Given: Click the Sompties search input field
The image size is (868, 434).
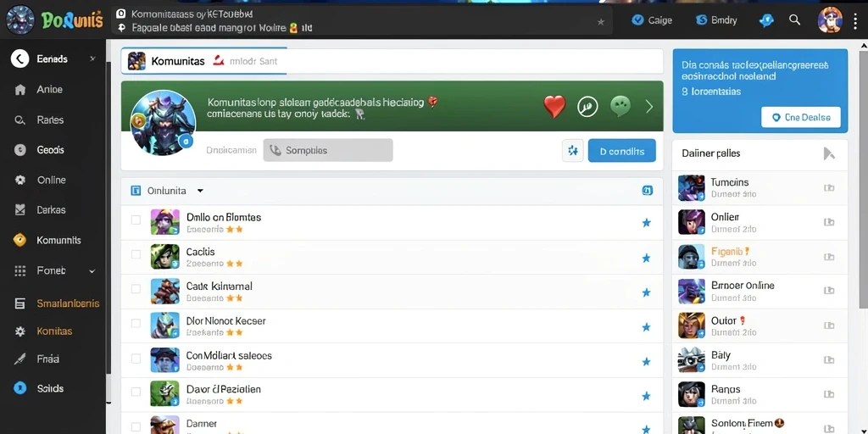Looking at the screenshot, I should pyautogui.click(x=328, y=150).
